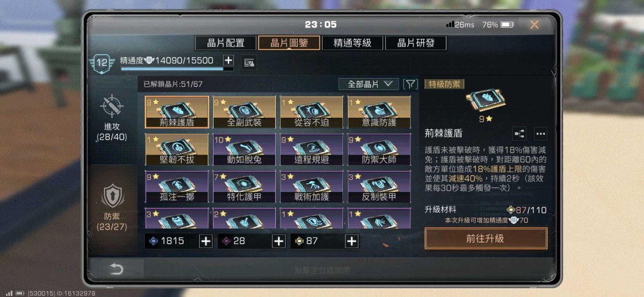This screenshot has width=644, height=297.
Task: Click the mastery progress bar
Action: click(x=177, y=69)
